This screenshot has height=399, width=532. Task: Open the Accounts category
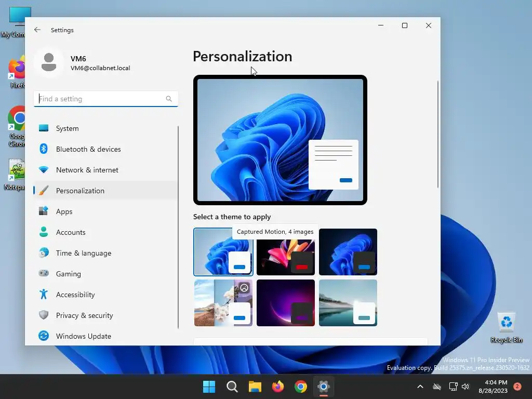tap(105, 232)
